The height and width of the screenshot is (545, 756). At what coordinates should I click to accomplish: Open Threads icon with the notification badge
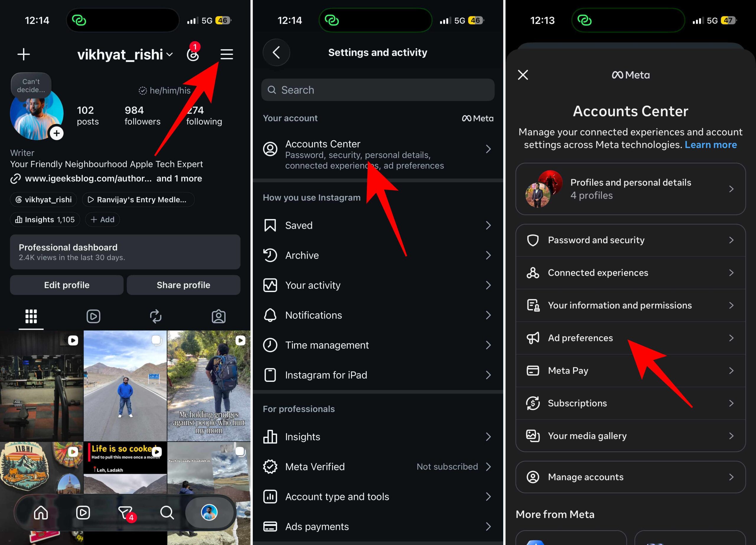(193, 53)
